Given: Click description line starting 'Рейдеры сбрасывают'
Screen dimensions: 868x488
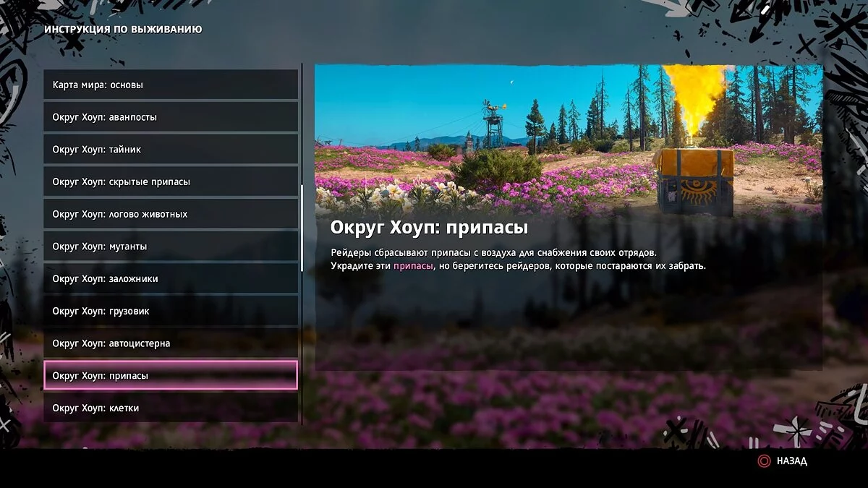Looking at the screenshot, I should [x=493, y=252].
